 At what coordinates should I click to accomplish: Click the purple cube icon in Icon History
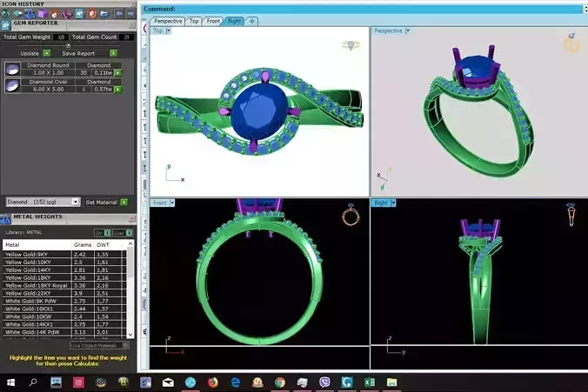tap(42, 14)
